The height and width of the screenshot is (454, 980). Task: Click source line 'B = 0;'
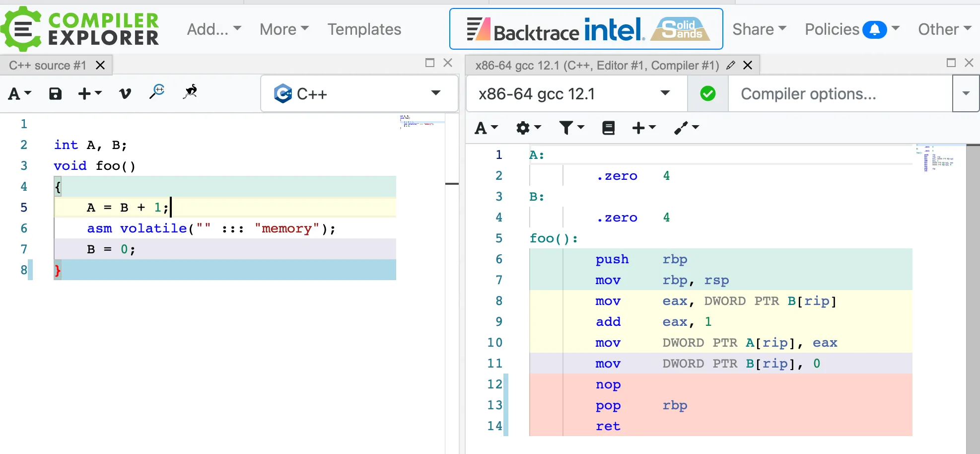[111, 249]
